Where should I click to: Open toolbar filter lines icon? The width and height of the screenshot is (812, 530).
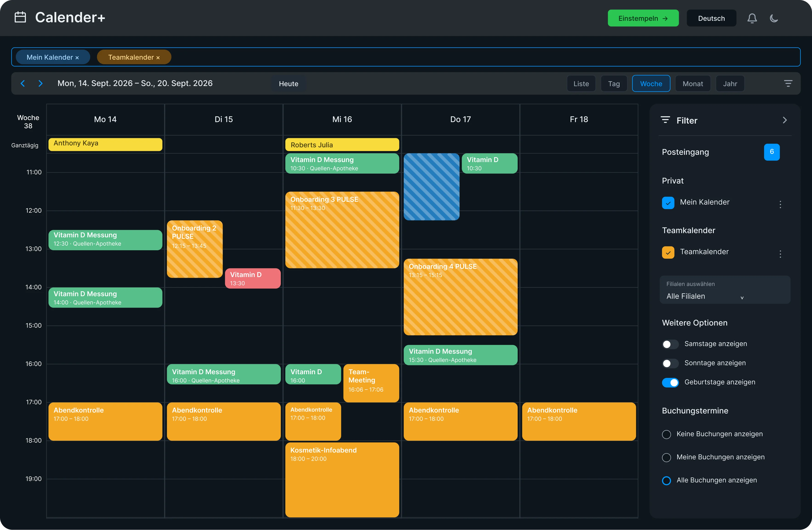(x=788, y=83)
